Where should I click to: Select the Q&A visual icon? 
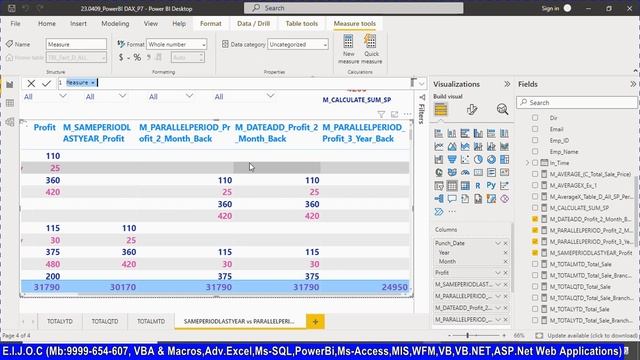point(452,199)
